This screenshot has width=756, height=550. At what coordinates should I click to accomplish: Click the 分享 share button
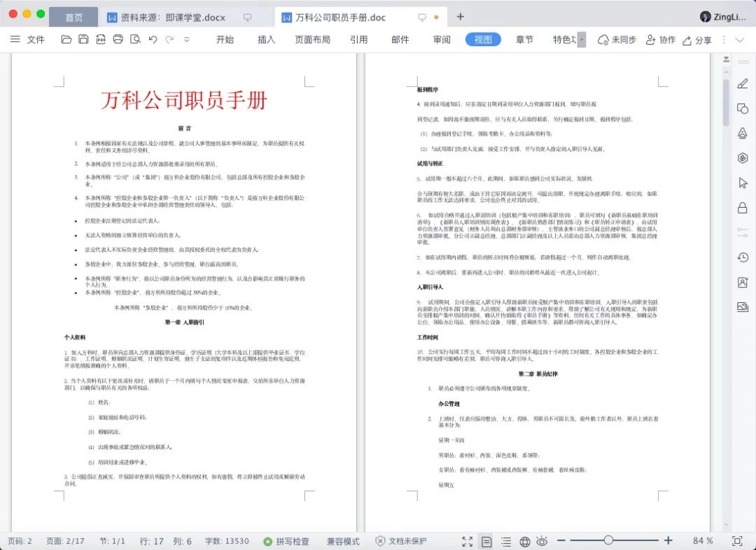(x=697, y=40)
